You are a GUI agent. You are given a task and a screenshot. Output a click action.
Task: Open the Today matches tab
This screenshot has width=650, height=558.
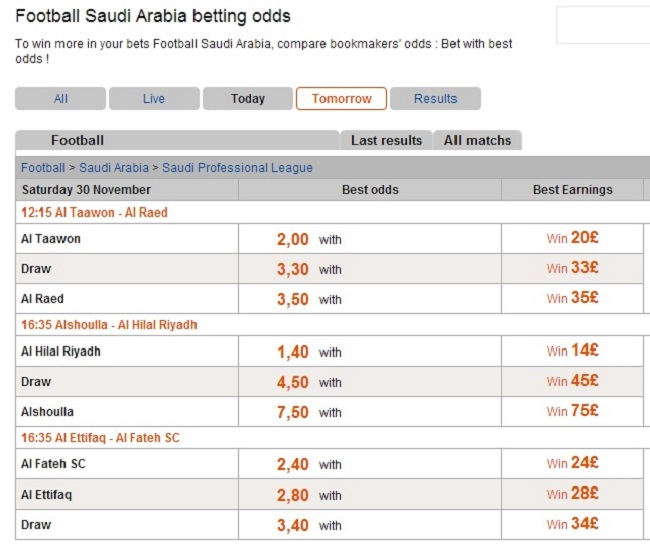point(248,99)
